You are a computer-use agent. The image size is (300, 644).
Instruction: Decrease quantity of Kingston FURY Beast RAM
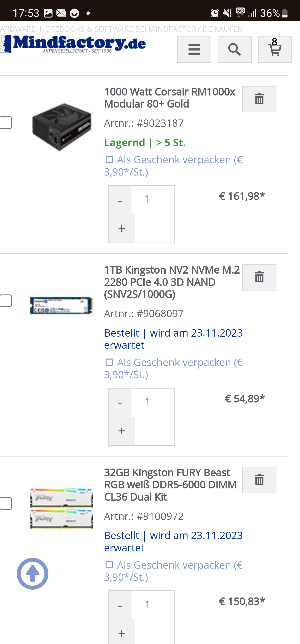[x=120, y=605]
